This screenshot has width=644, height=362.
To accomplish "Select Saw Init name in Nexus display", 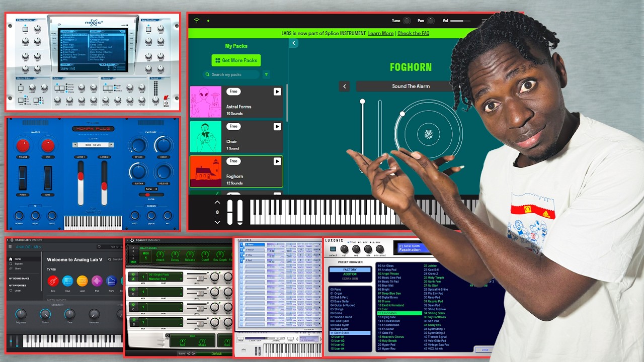I will [x=68, y=68].
